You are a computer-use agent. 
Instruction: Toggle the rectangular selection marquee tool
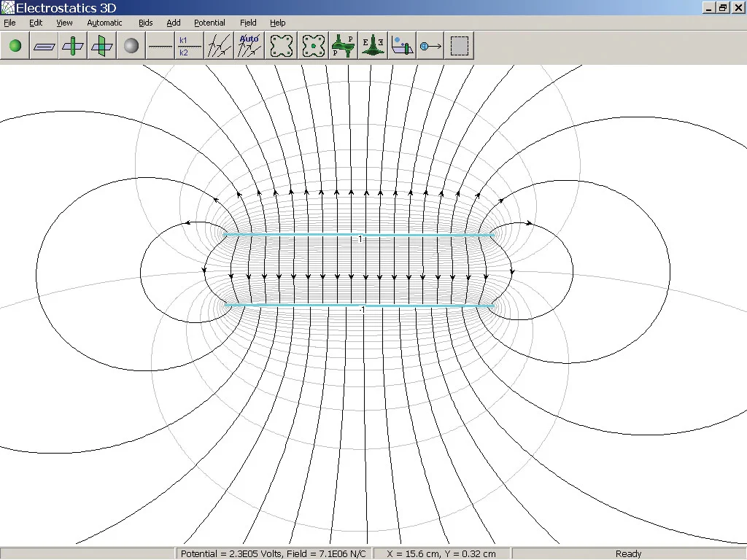point(459,45)
